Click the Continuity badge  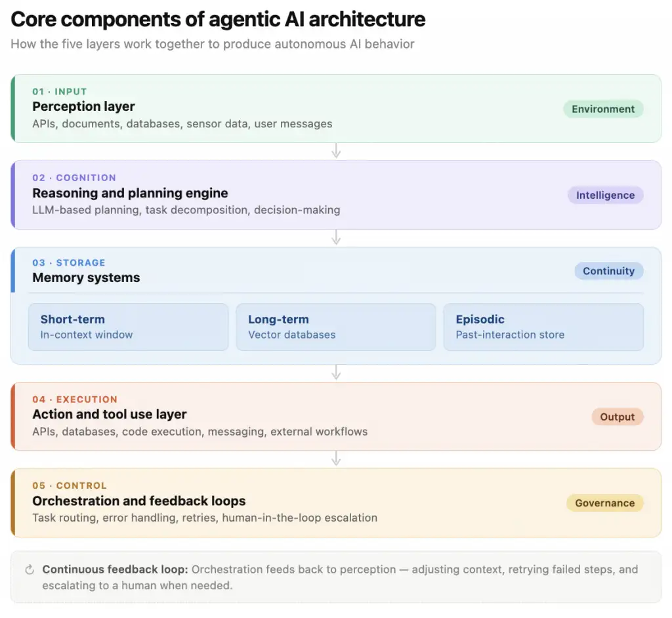(x=608, y=271)
